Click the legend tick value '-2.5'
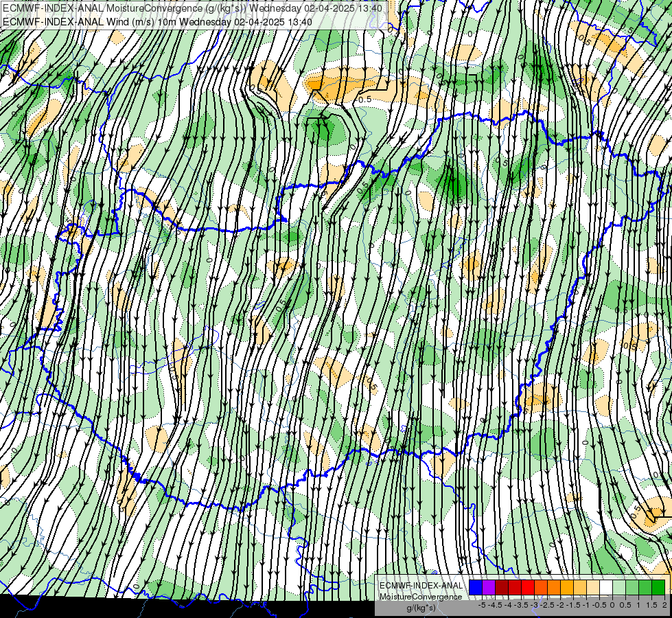Screen dimensions: 672x618 coord(547,605)
